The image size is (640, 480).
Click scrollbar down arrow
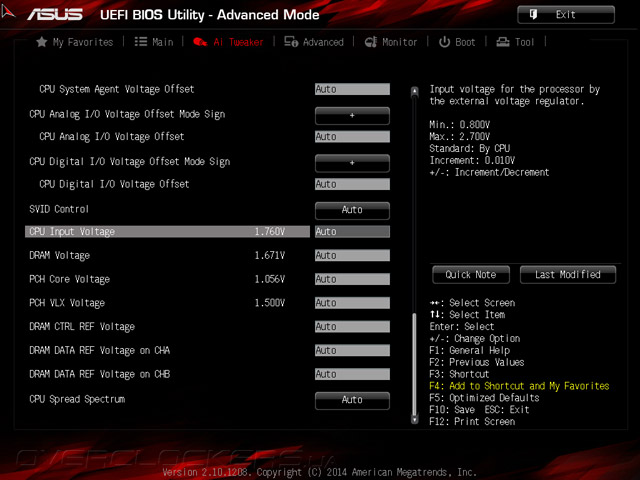tap(415, 419)
